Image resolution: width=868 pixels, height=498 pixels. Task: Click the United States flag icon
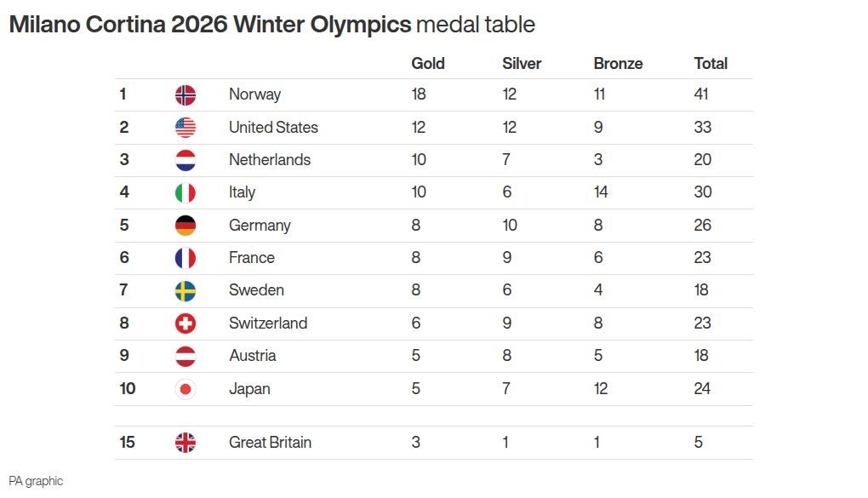pos(186,128)
